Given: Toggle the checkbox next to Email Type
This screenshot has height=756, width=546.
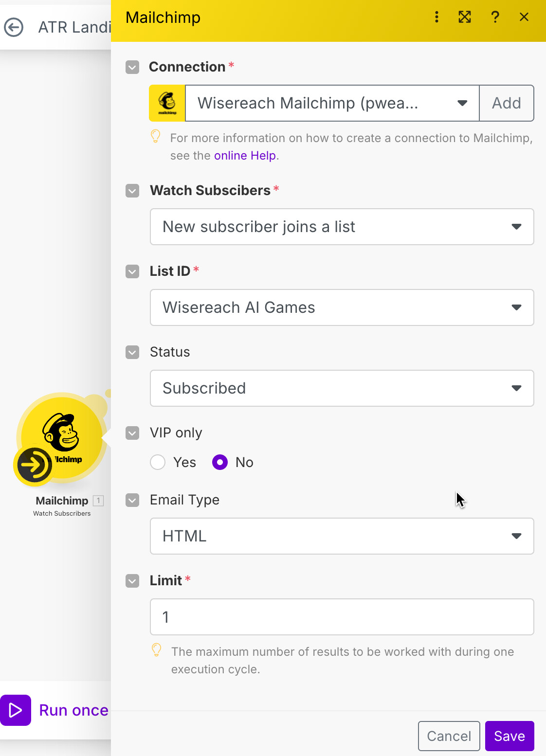Looking at the screenshot, I should click(132, 500).
